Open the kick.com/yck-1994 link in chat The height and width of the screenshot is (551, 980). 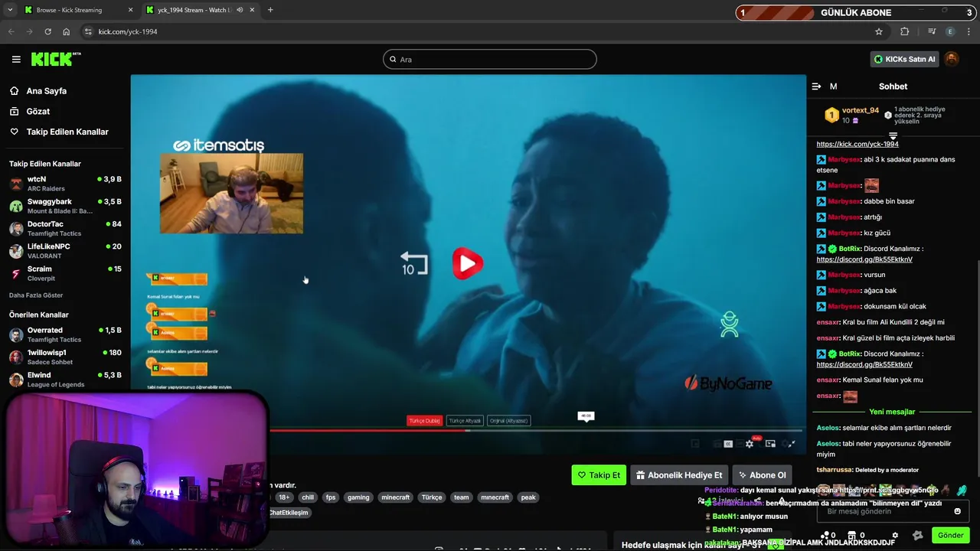(x=857, y=144)
